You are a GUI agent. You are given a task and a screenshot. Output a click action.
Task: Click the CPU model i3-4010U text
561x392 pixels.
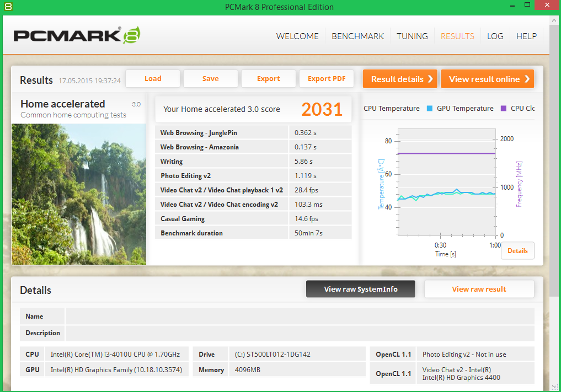115,354
